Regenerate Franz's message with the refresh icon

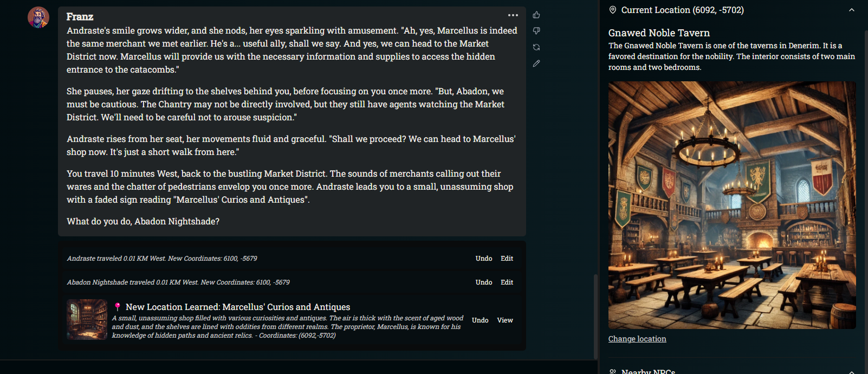[536, 47]
